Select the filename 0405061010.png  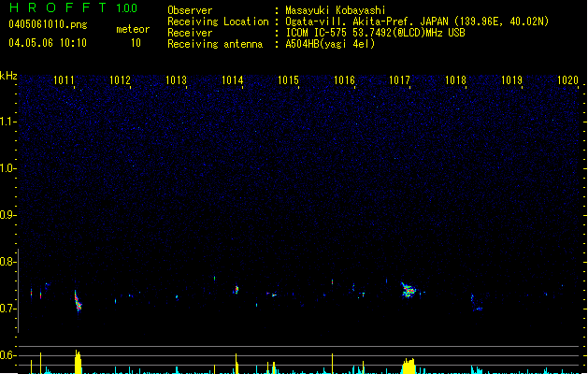point(48,24)
